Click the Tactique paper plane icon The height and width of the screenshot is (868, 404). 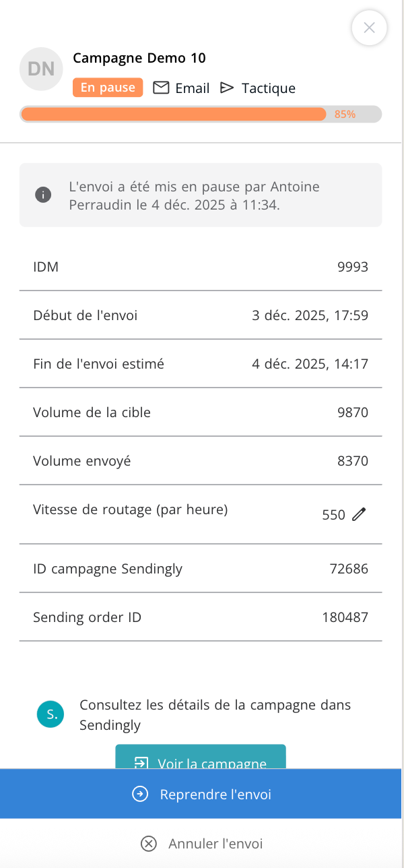[227, 88]
